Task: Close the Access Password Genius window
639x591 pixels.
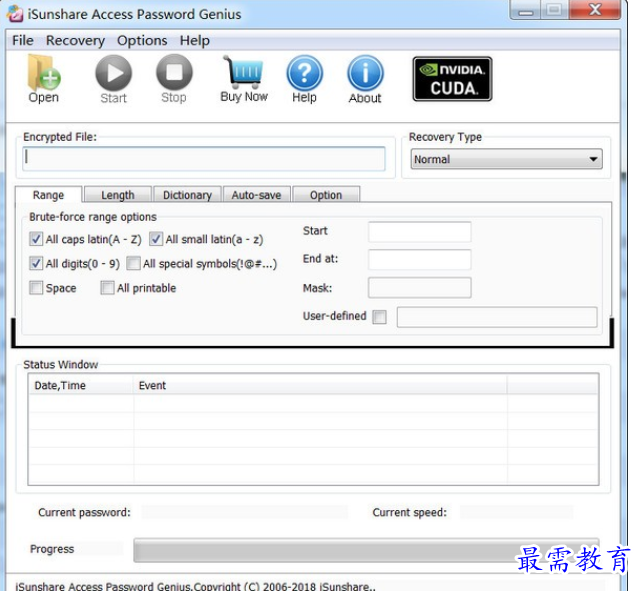Action: [595, 10]
